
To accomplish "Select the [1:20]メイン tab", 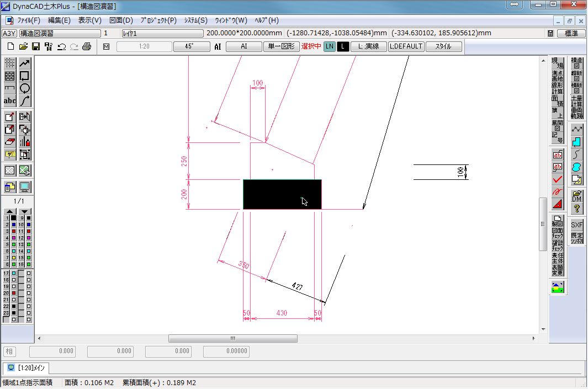I will click(26, 368).
